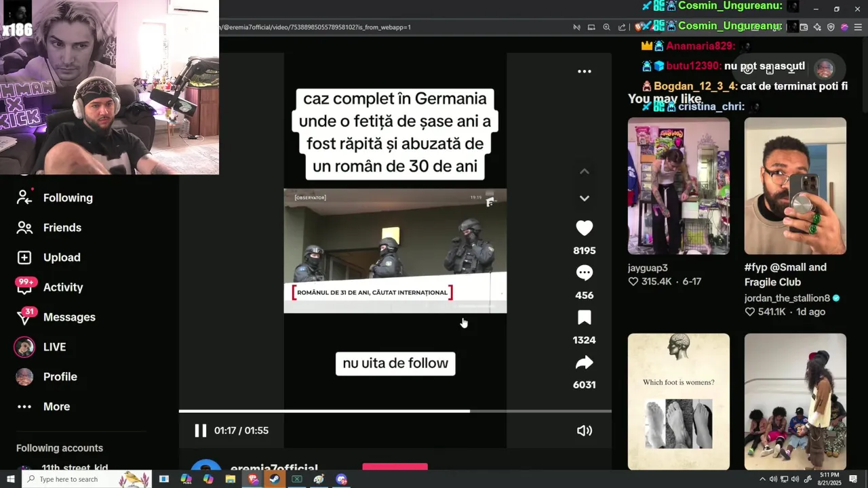Pause the playing video

point(200,430)
